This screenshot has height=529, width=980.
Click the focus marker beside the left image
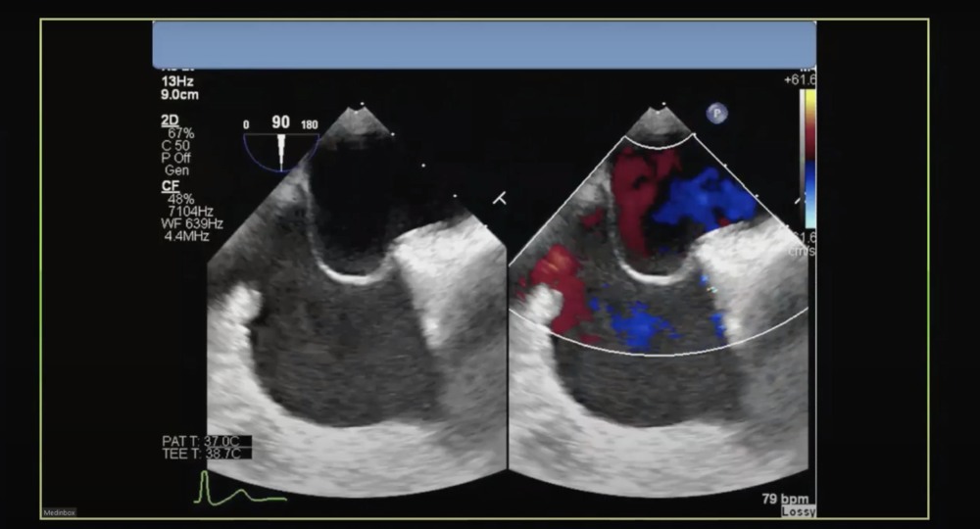click(x=499, y=199)
